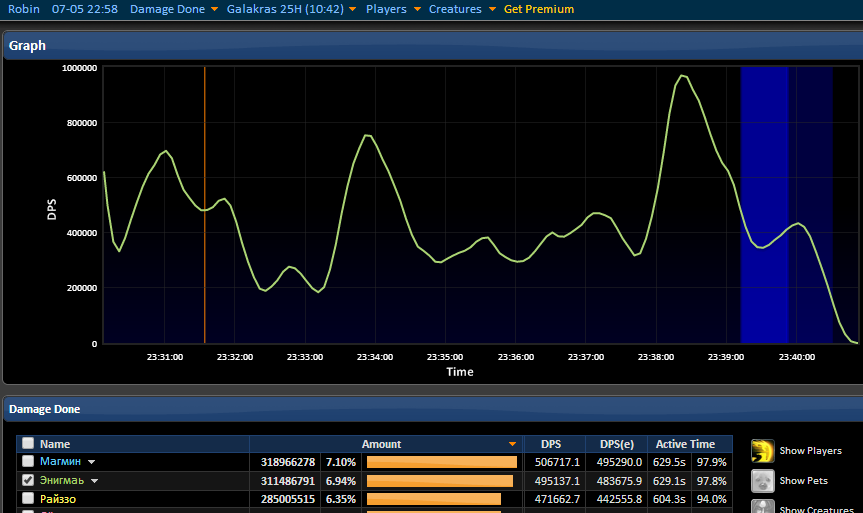Open player Райззо's name link

pyautogui.click(x=58, y=499)
